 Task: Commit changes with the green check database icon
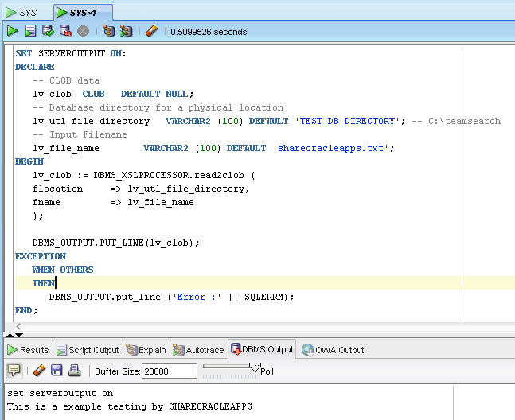click(48, 31)
